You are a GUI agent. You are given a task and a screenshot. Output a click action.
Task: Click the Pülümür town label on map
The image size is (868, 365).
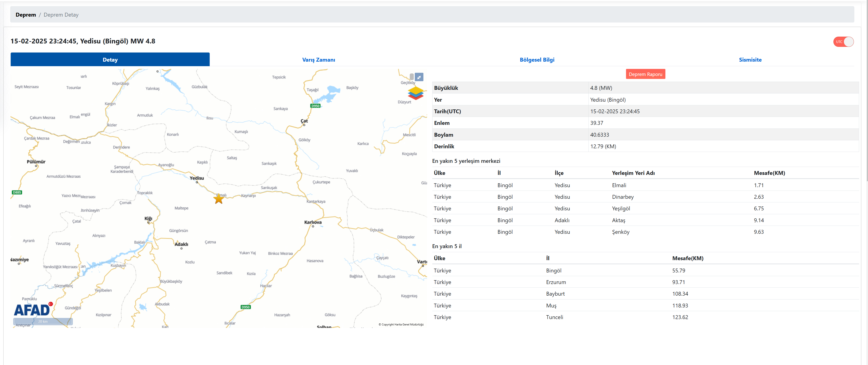36,162
